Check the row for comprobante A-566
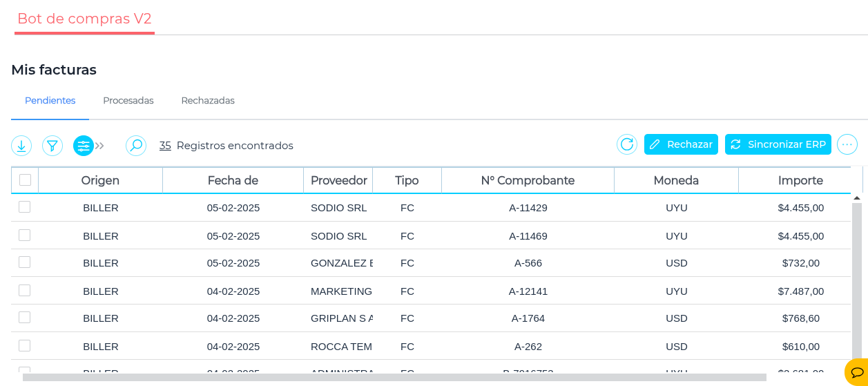The width and height of the screenshot is (868, 386). tap(25, 262)
